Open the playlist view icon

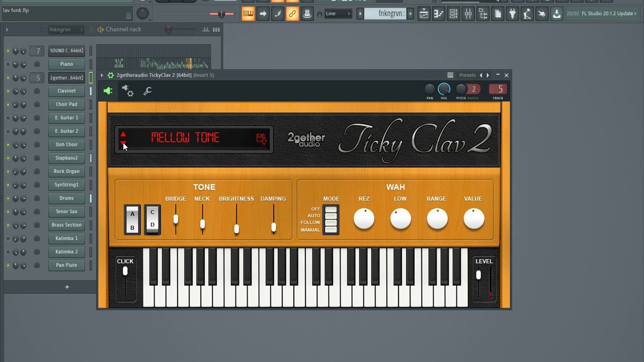424,14
